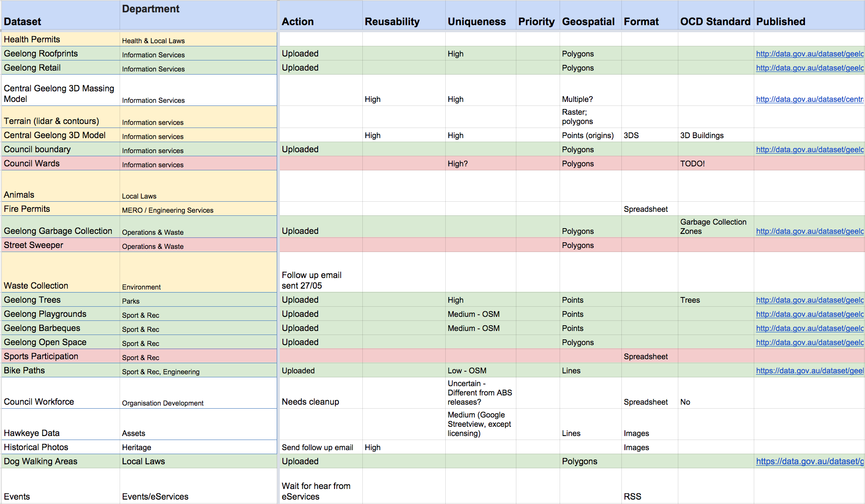Open the Garbage Collection published link
Screen dimensions: 865x504
point(809,231)
